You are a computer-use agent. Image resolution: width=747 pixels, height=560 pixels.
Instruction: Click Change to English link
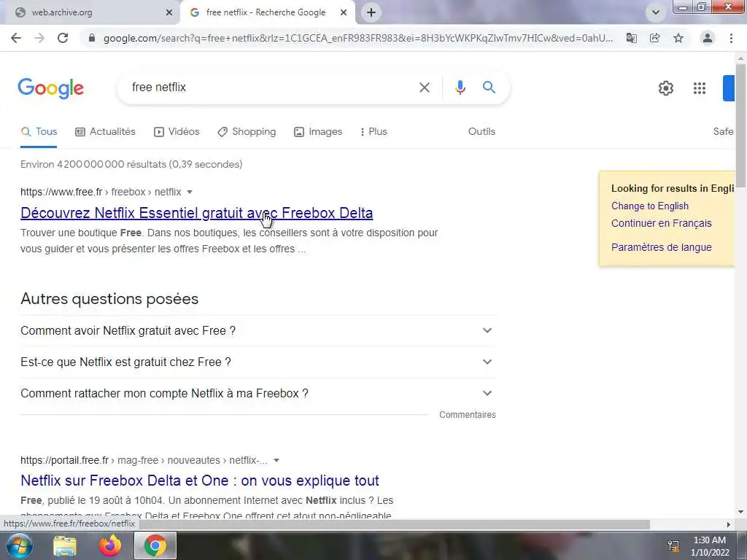650,206
